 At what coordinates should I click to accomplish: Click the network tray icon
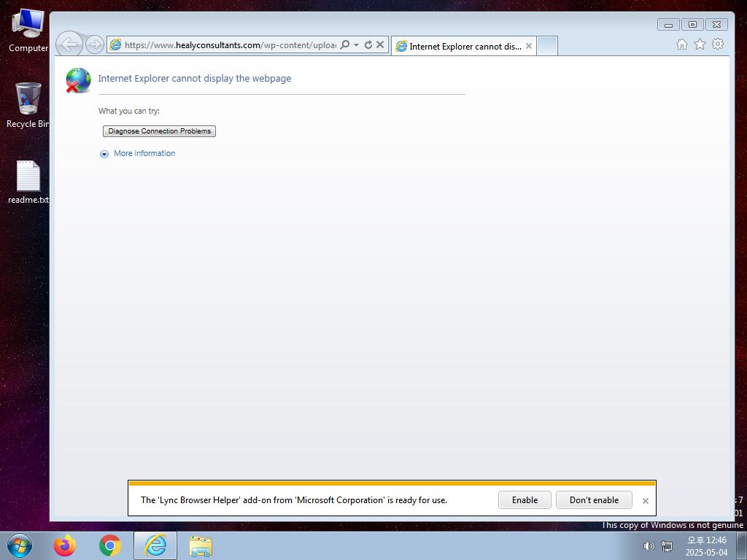click(667, 546)
